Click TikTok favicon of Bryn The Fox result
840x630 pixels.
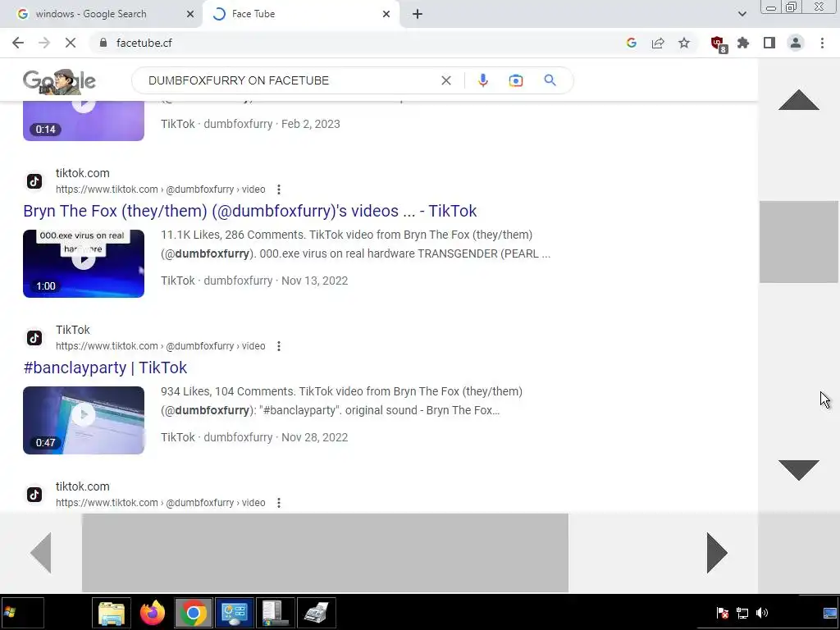(34, 181)
